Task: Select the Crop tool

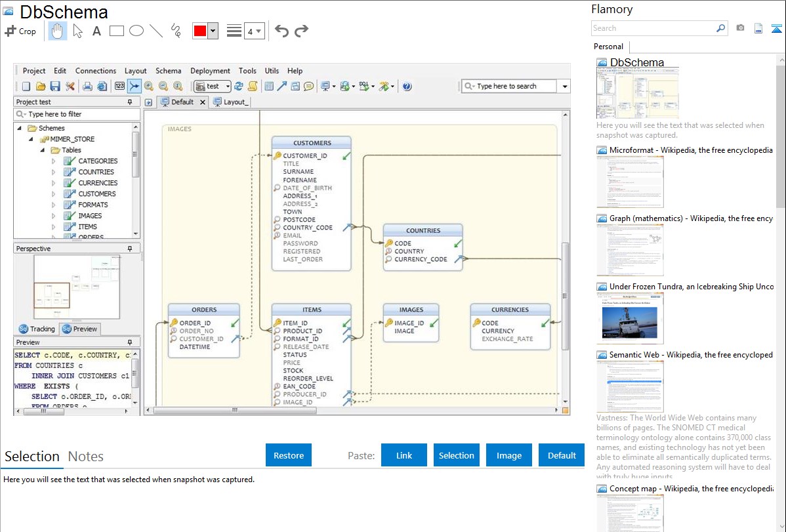Action: pyautogui.click(x=20, y=31)
